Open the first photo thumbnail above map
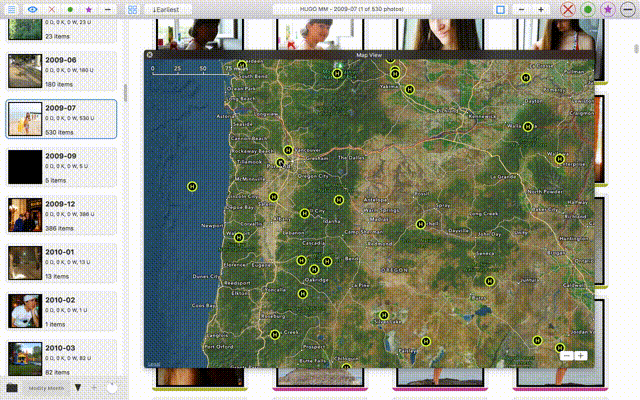The image size is (640, 400). [200, 34]
